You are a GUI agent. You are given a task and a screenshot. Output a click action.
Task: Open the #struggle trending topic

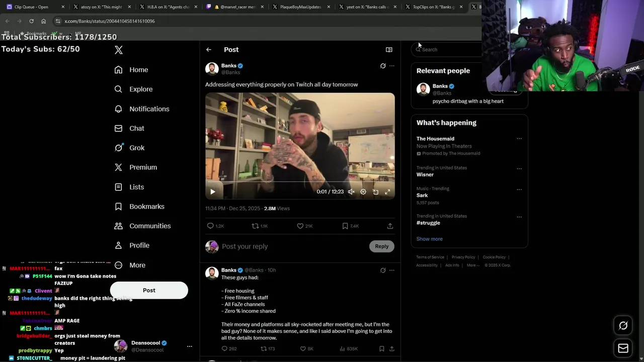428,223
